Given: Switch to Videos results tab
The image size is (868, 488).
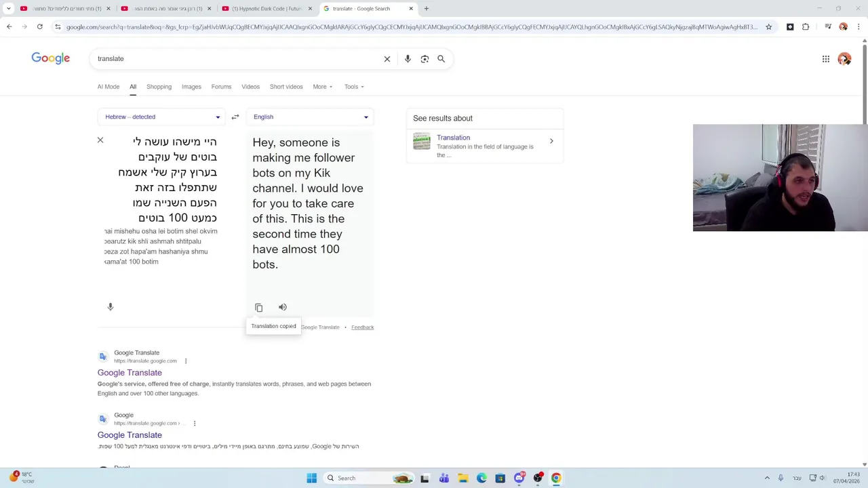Looking at the screenshot, I should tap(250, 87).
